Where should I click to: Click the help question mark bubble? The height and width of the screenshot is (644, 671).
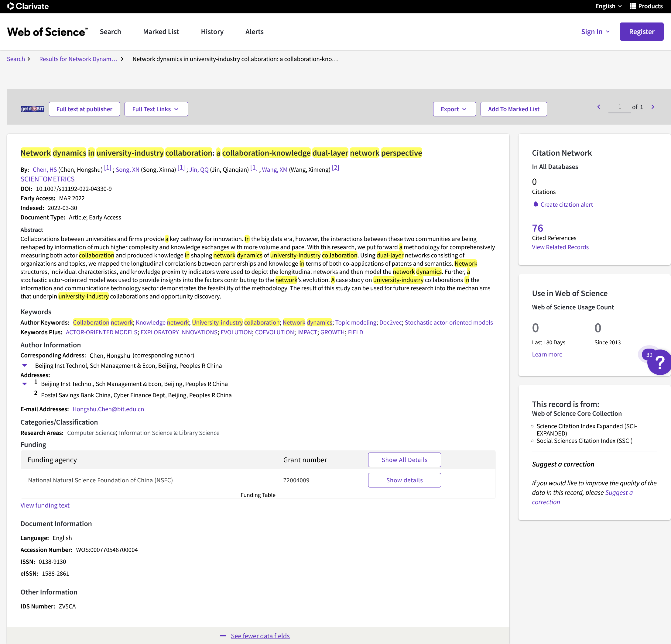[660, 363]
